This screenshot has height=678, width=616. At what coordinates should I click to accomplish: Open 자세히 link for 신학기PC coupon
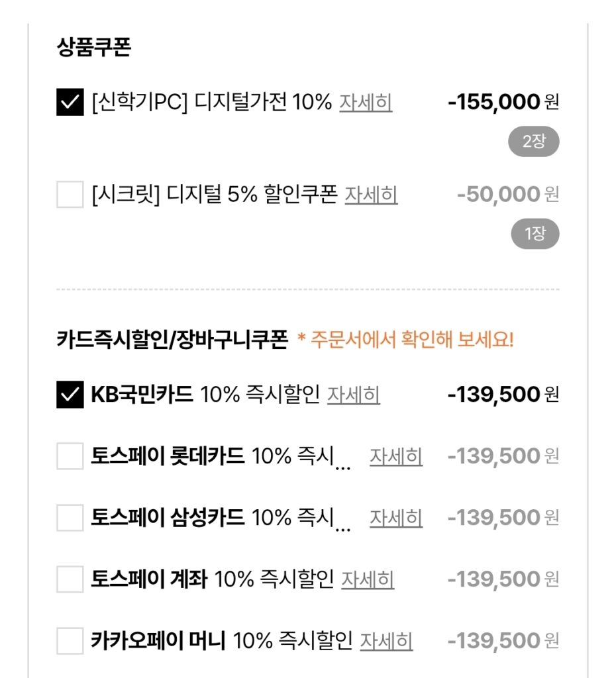366,103
